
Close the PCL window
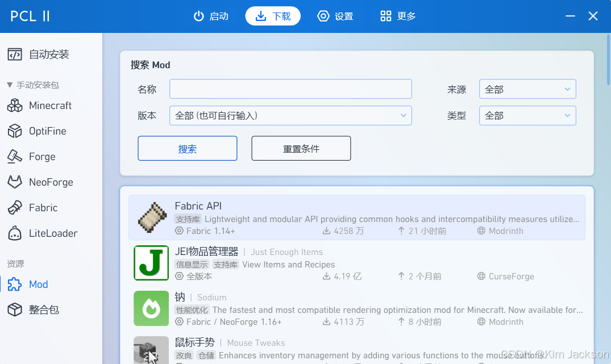593,16
